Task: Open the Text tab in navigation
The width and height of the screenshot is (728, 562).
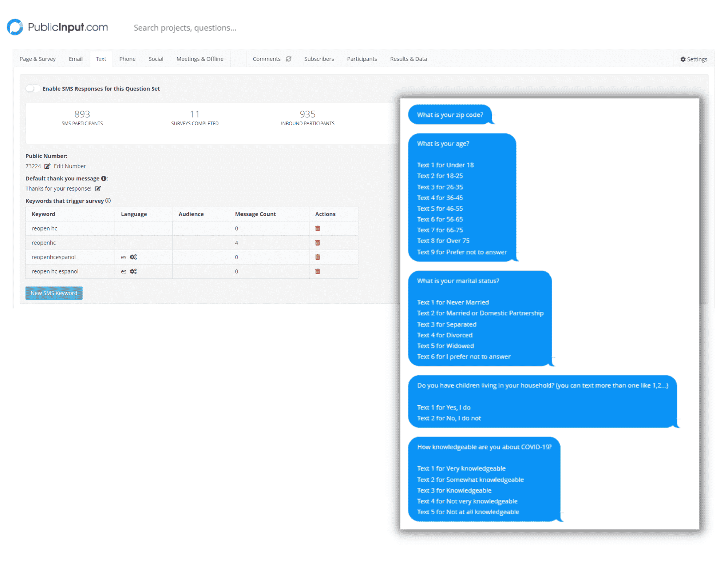Action: (x=100, y=59)
